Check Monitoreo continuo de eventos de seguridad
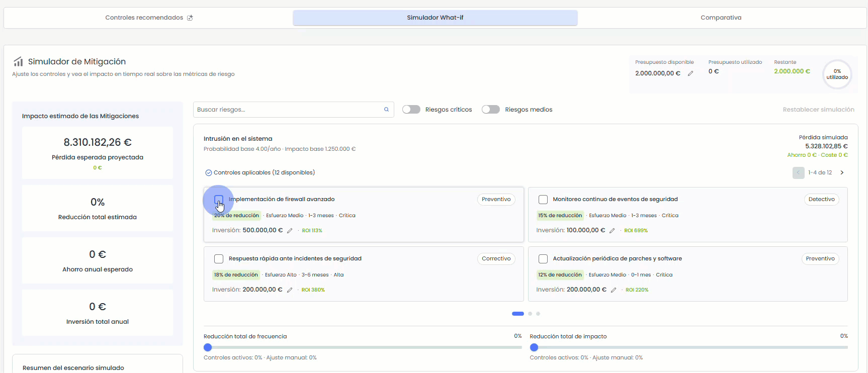The width and height of the screenshot is (868, 373). (543, 200)
